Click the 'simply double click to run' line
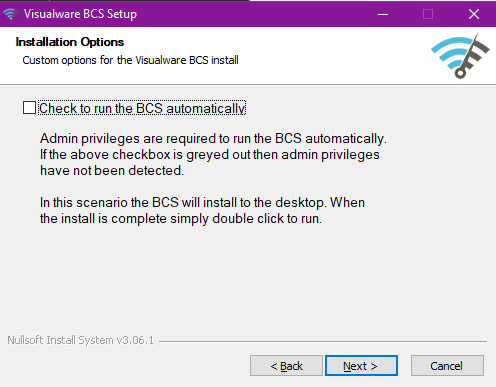496x387 pixels. coord(181,219)
